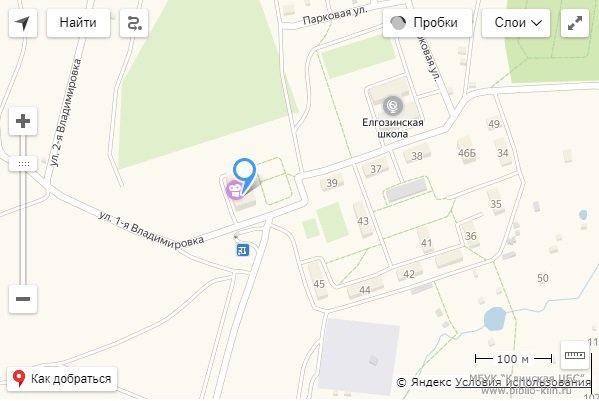Click the blue bus stop icon
Viewport: 599px width, 401px height.
[242, 250]
